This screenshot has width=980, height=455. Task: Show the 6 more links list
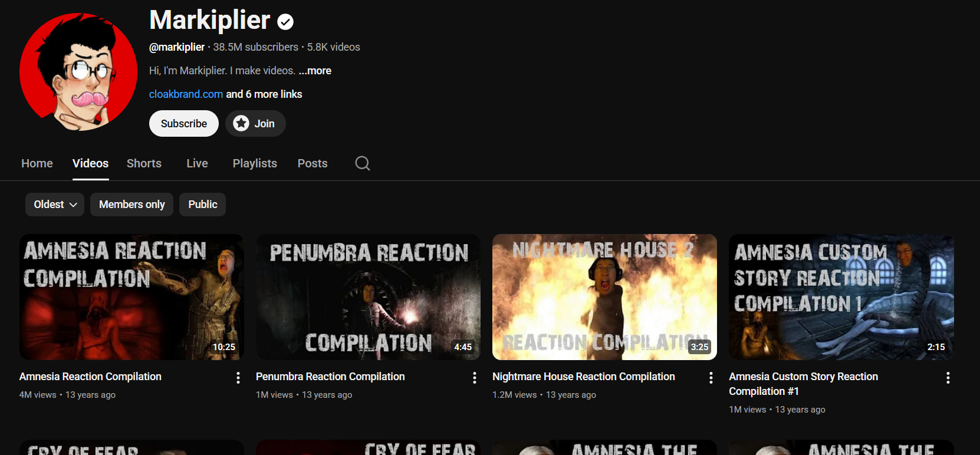pos(264,94)
